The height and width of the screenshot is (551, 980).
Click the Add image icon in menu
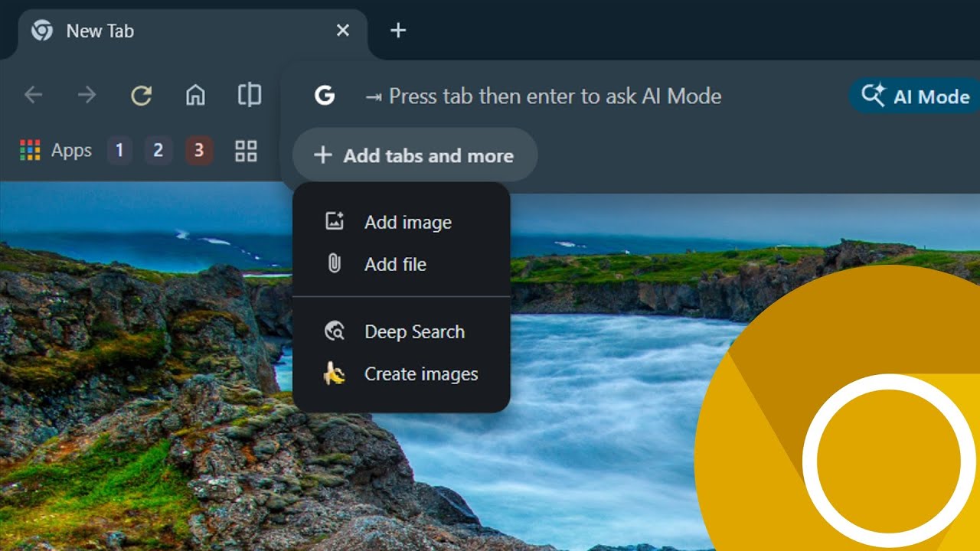tap(335, 222)
